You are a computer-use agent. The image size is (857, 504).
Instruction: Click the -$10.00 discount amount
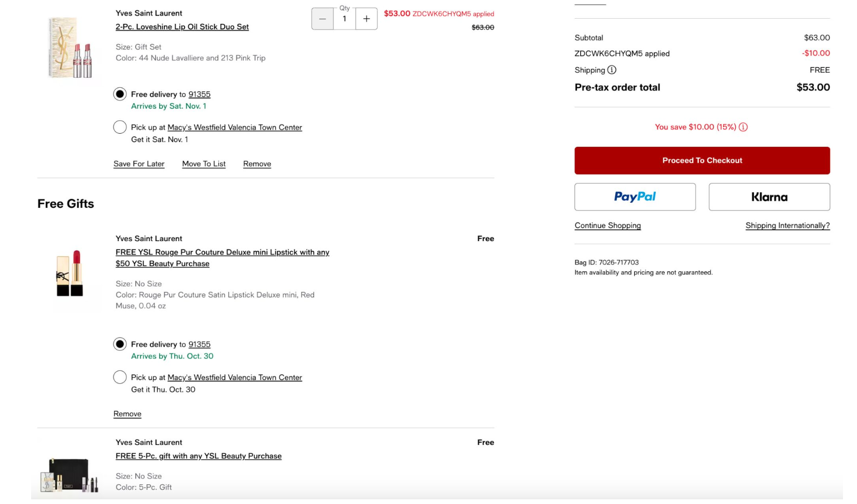pyautogui.click(x=816, y=53)
